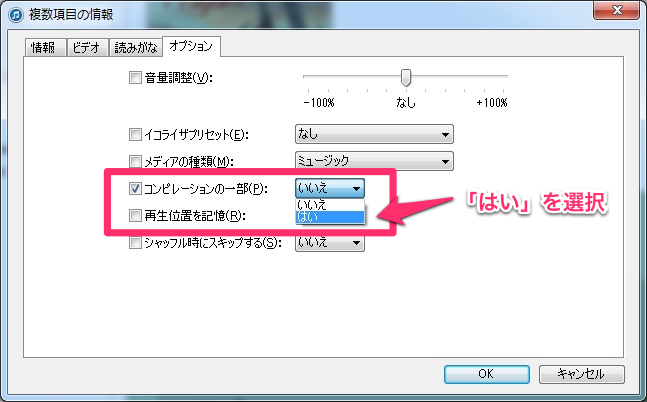Check the メディアの種類 checkbox
Screen dimensions: 647x402
135,161
